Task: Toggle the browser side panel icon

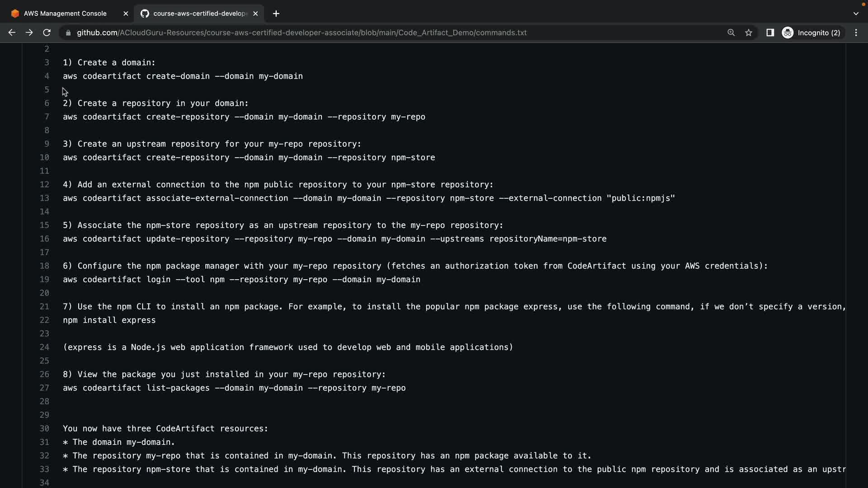Action: click(770, 33)
